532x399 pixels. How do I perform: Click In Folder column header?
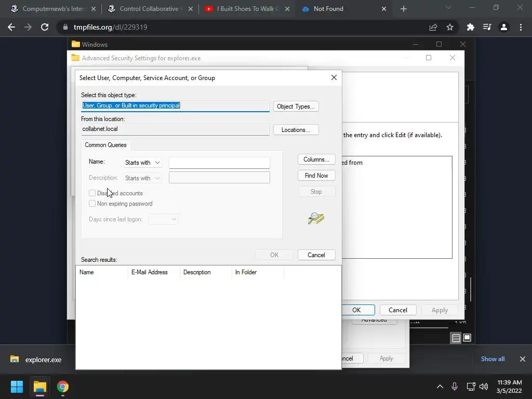(258, 272)
